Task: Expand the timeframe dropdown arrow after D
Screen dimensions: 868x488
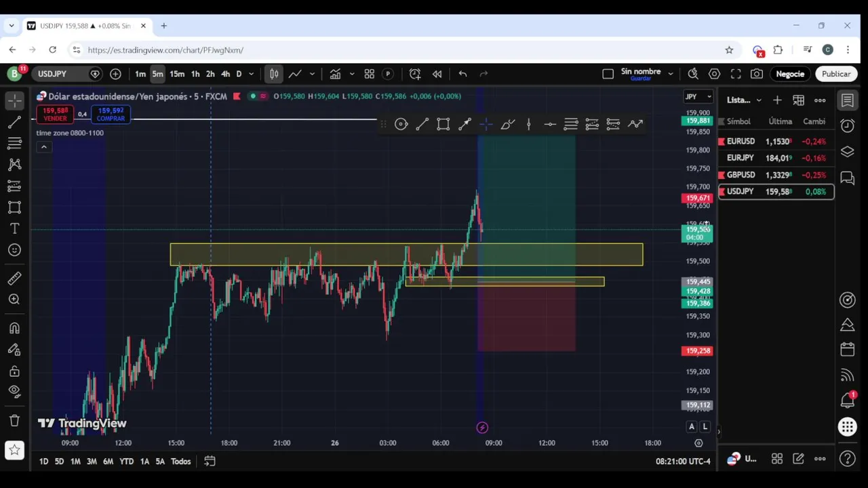Action: point(251,74)
